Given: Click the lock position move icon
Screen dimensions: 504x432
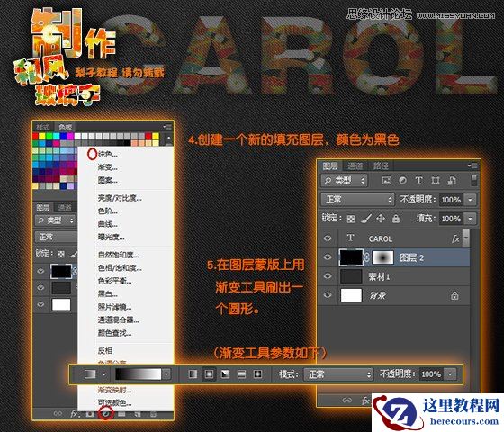Looking at the screenshot, I should 381,219.
